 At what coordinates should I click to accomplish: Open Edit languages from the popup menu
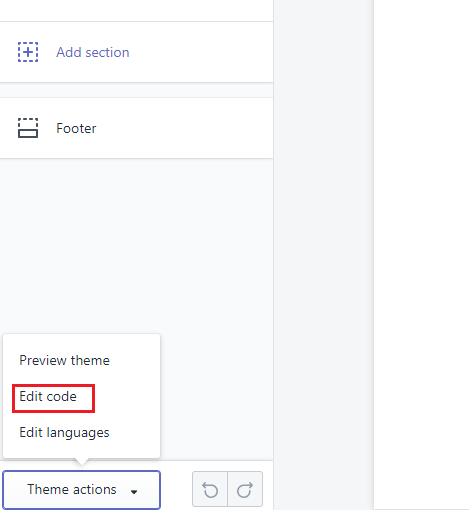pyautogui.click(x=64, y=433)
